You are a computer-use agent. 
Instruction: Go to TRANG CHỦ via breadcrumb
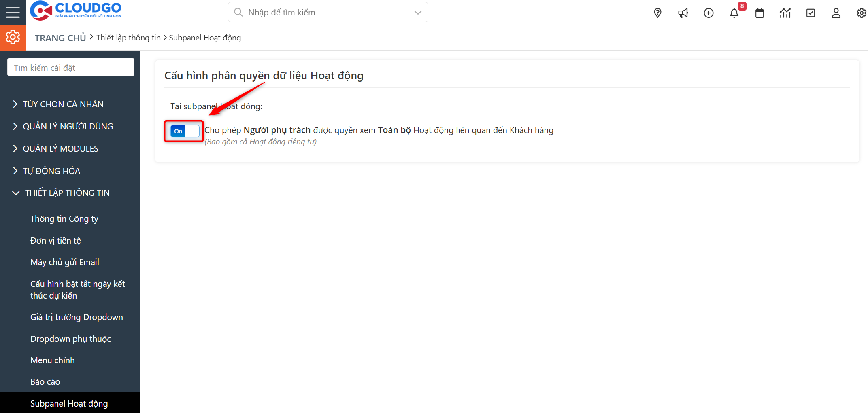click(60, 37)
